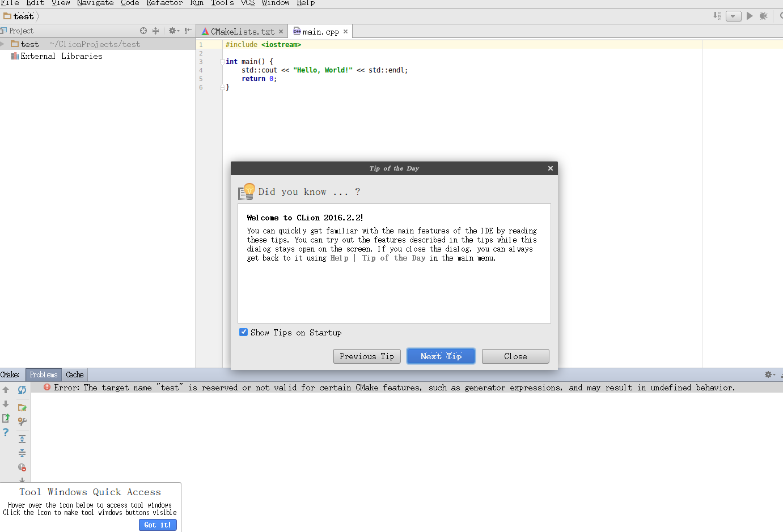Close the Tip of the Day dialog via X

[x=550, y=168]
